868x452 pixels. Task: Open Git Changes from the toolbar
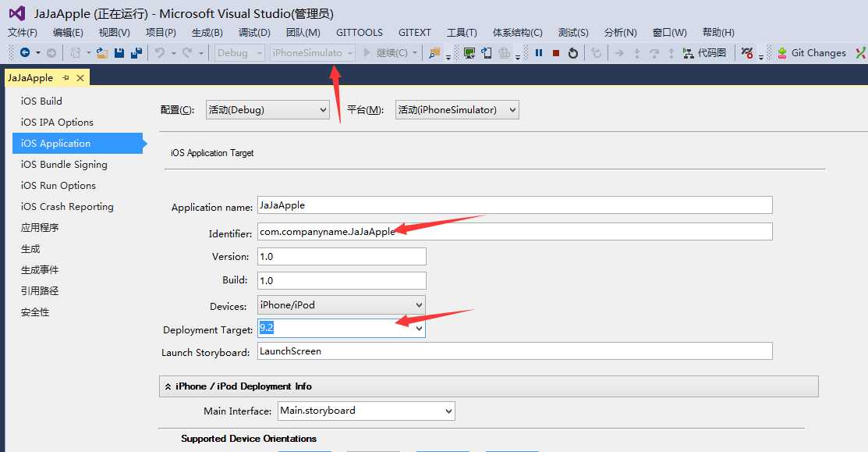pyautogui.click(x=812, y=52)
